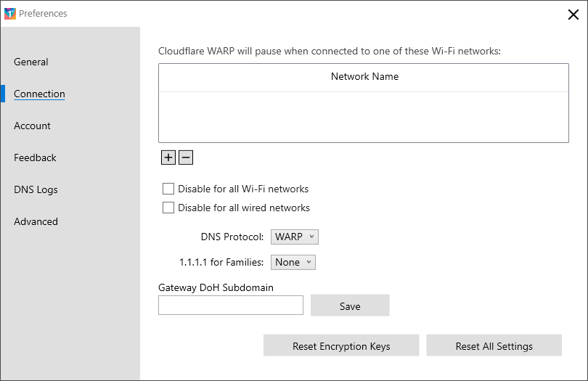Click the Network Name column header
The image size is (588, 381).
coord(364,77)
